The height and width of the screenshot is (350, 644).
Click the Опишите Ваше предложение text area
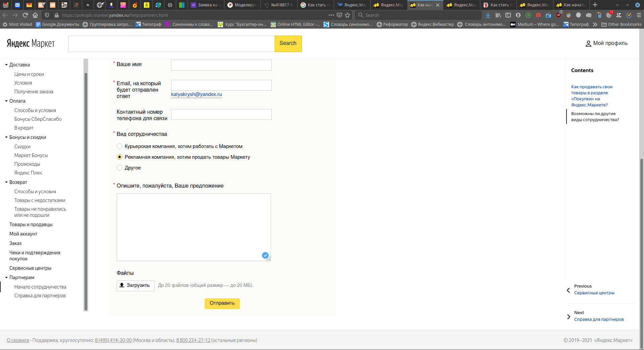tap(194, 227)
